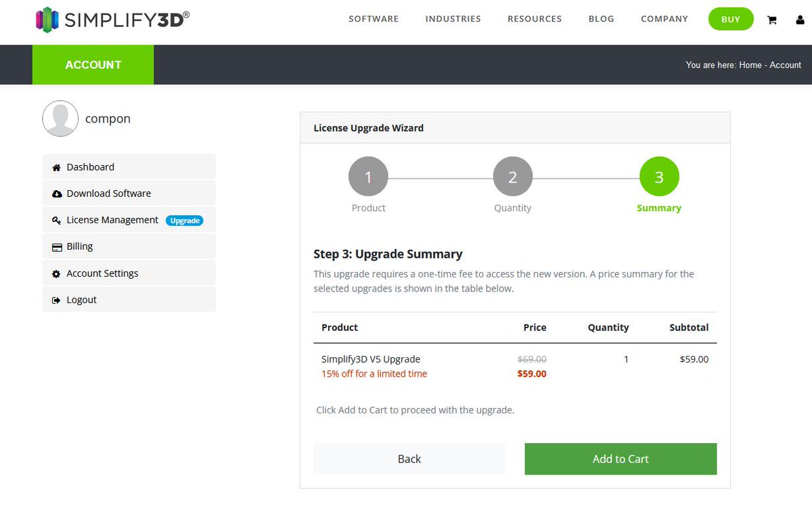
Task: Click the Account breadcrumb link
Action: 786,65
